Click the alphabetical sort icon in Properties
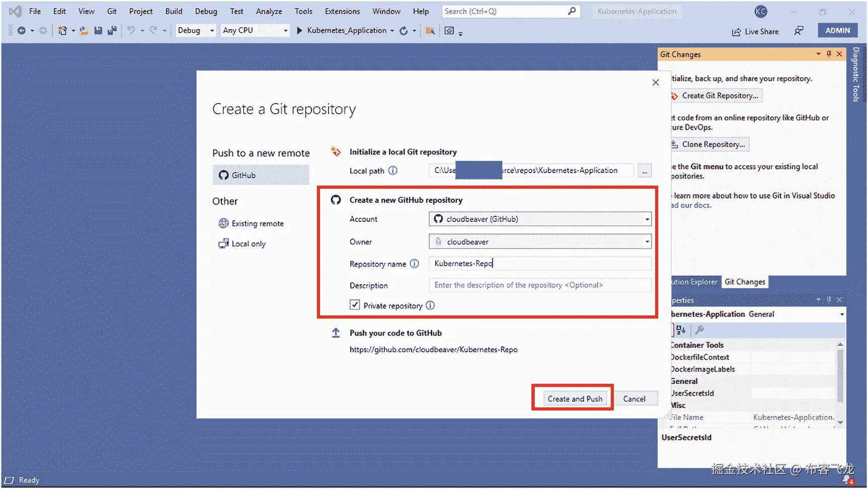The width and height of the screenshot is (868, 489). 681,330
